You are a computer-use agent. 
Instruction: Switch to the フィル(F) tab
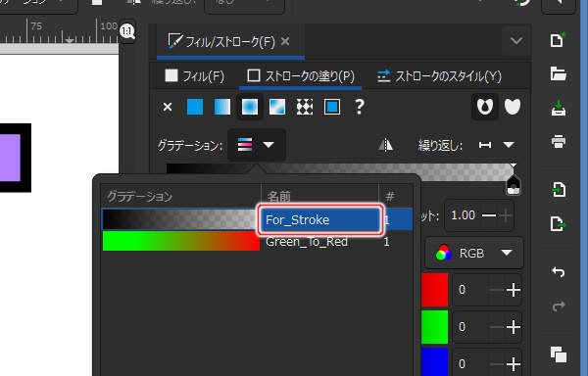pyautogui.click(x=195, y=76)
